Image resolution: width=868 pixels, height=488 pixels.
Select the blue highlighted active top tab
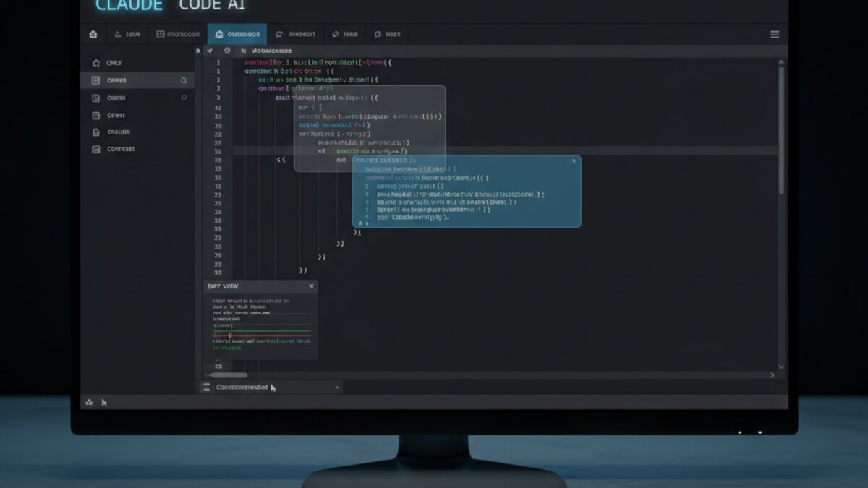pyautogui.click(x=237, y=34)
